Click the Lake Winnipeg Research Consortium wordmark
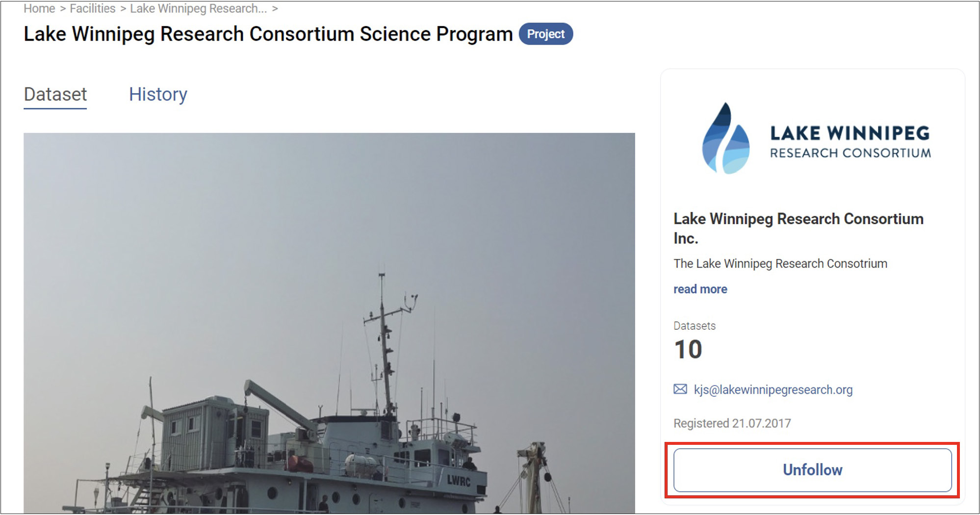The height and width of the screenshot is (515, 980). coord(850,141)
